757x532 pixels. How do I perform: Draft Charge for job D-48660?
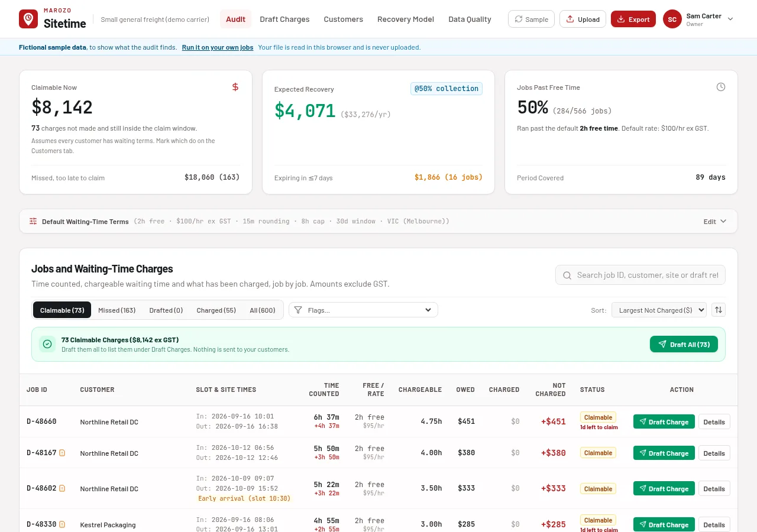tap(664, 421)
